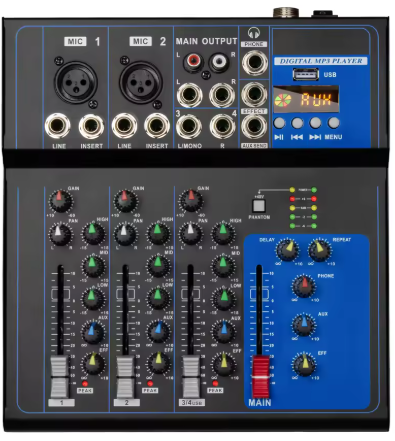Image resolution: width=395 pixels, height=441 pixels.
Task: Click the LED level meter column
Action: coord(303,208)
